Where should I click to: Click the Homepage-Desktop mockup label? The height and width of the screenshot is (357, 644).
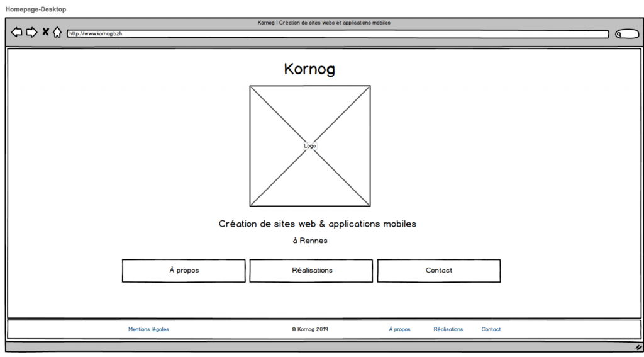[x=36, y=9]
